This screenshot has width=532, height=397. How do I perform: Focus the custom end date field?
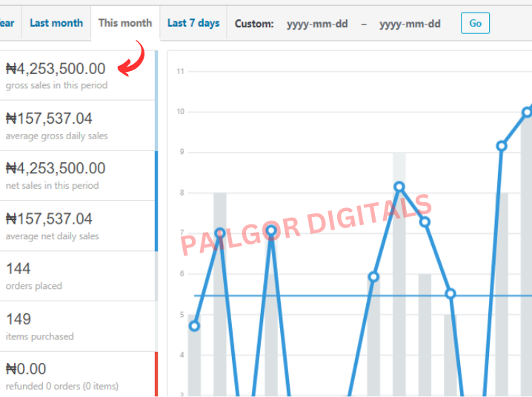[410, 24]
